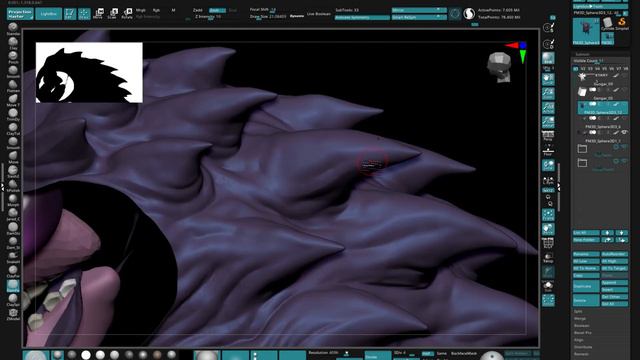Select the Pinch brush icon

pyautogui.click(x=13, y=57)
